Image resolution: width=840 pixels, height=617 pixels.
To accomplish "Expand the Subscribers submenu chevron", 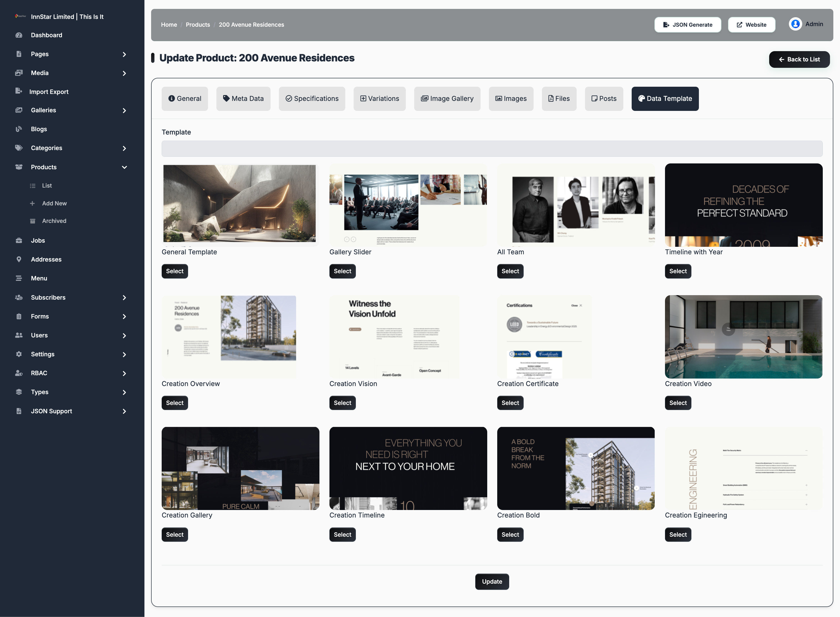I will click(124, 298).
